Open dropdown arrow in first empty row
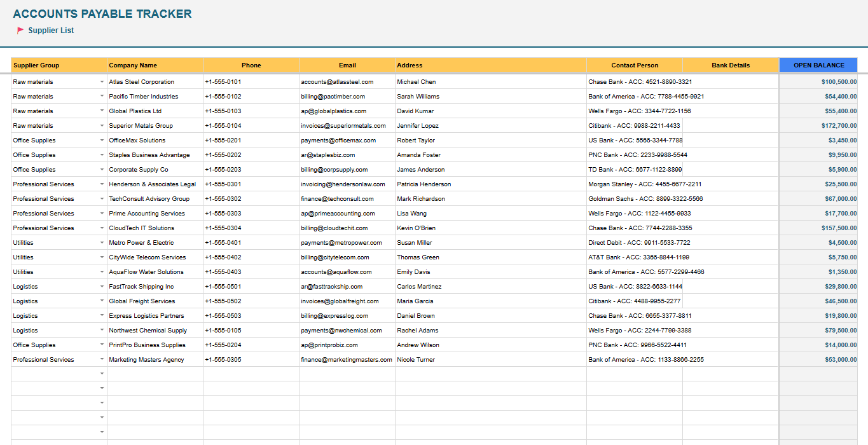868x445 pixels. (x=102, y=374)
